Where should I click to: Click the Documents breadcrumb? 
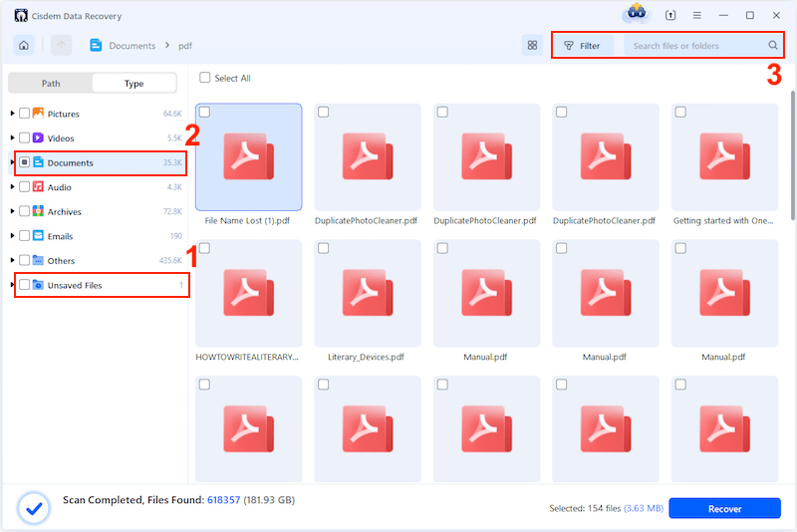coord(133,46)
